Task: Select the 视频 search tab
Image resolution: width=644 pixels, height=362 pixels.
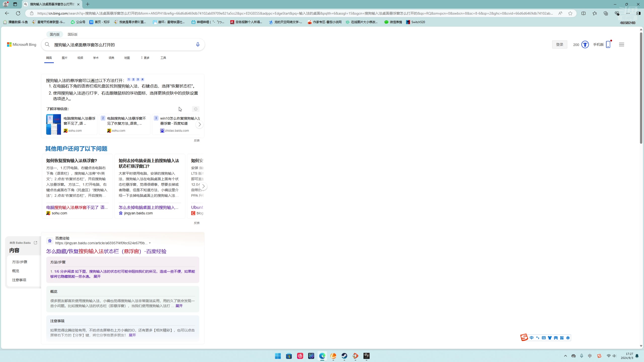Action: point(80,58)
